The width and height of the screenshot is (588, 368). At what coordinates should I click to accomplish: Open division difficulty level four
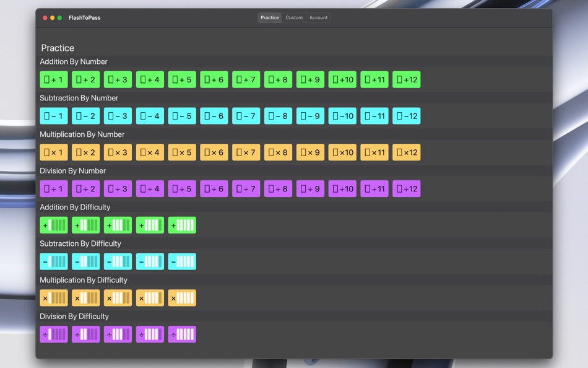tap(150, 335)
